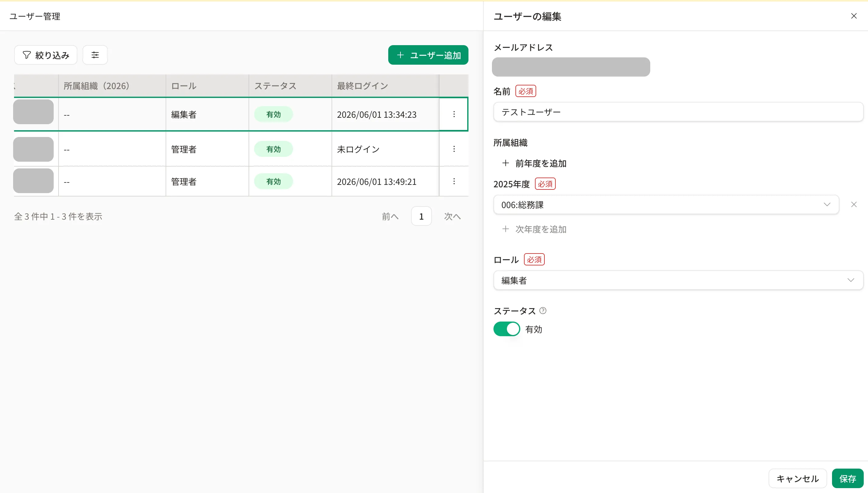Click the chevron arrow of 006:総務課 dropdown
The image size is (868, 493).
pos(827,204)
